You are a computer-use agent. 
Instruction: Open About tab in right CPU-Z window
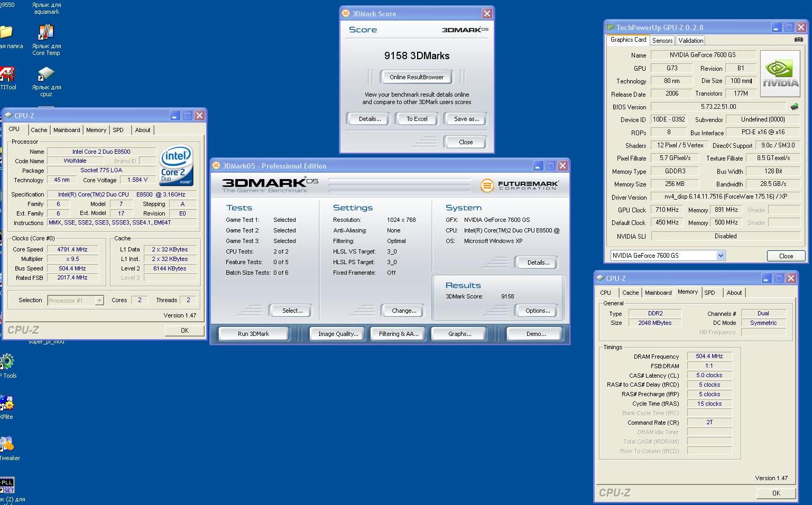pyautogui.click(x=734, y=293)
